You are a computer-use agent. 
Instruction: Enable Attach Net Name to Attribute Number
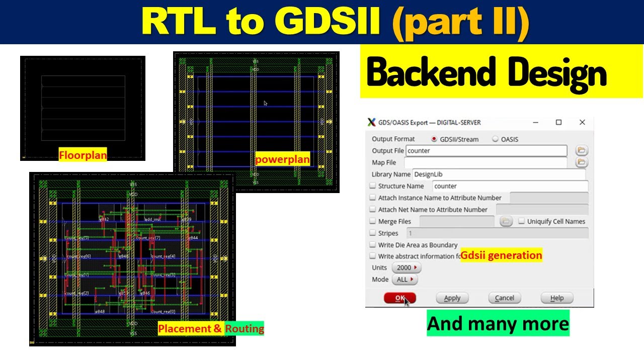(x=373, y=209)
